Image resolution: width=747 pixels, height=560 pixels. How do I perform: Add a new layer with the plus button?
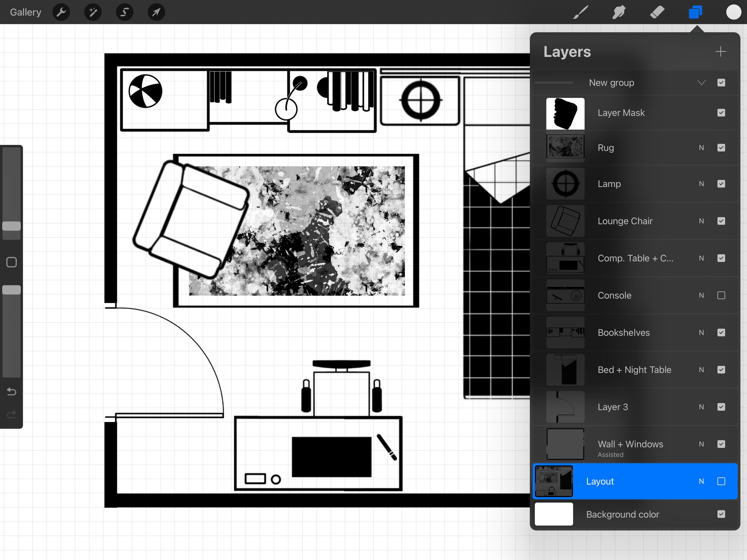[x=721, y=51]
